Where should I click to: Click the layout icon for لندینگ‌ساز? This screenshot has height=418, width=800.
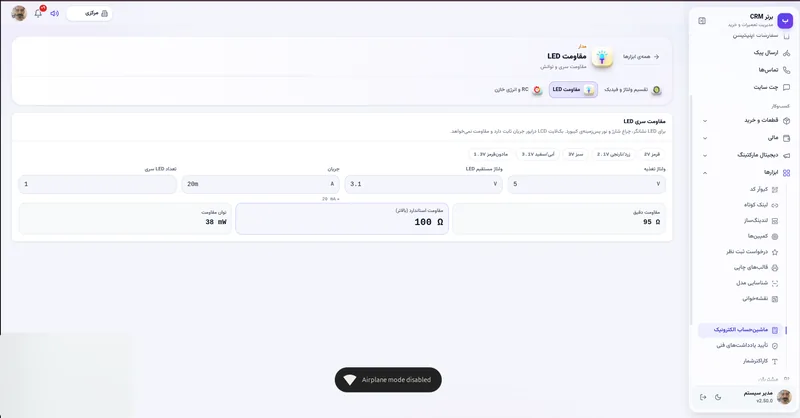coord(775,220)
